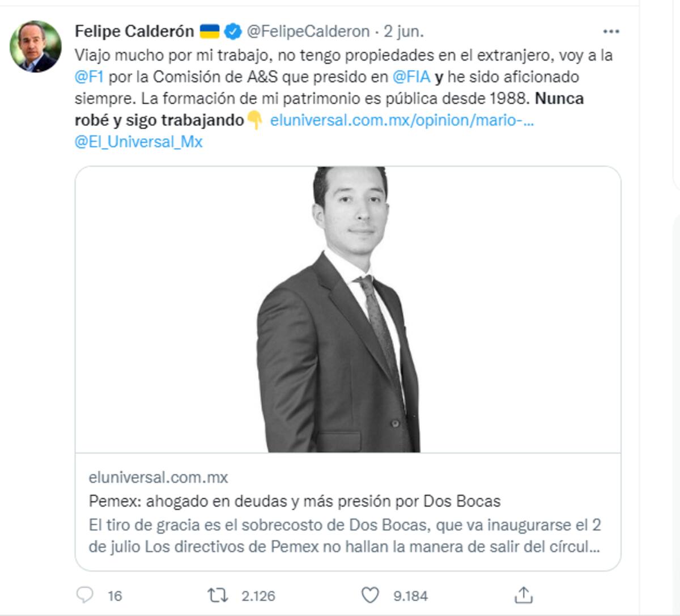Click the eluniversal.com.mx card domain label
680x616 pixels.
(x=158, y=477)
